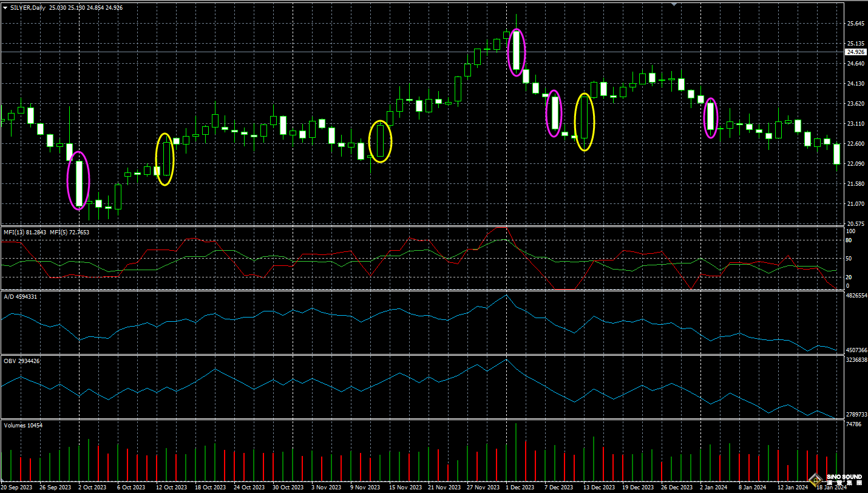Click the 15 Nov 2023 date label
Screen dimensions: 868x493
coord(405,488)
